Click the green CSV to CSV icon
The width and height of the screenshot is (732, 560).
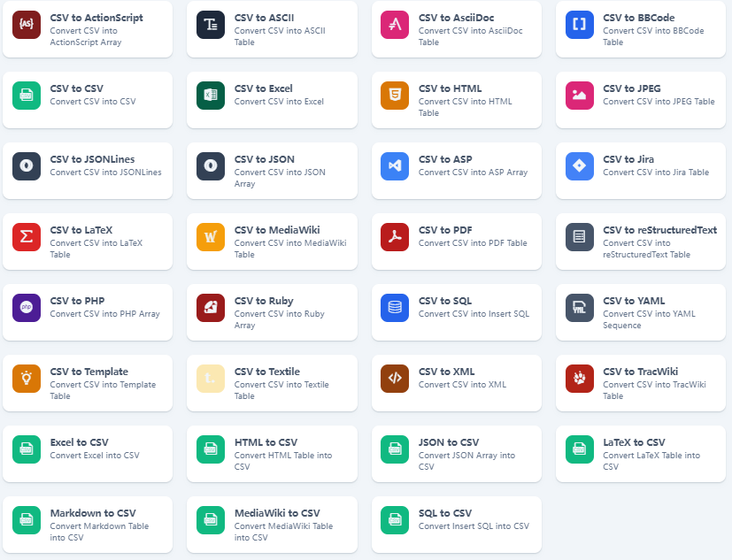tap(27, 96)
